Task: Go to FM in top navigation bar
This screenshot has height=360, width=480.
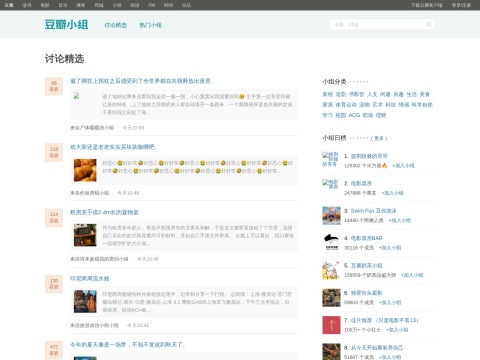Action: coord(152,5)
